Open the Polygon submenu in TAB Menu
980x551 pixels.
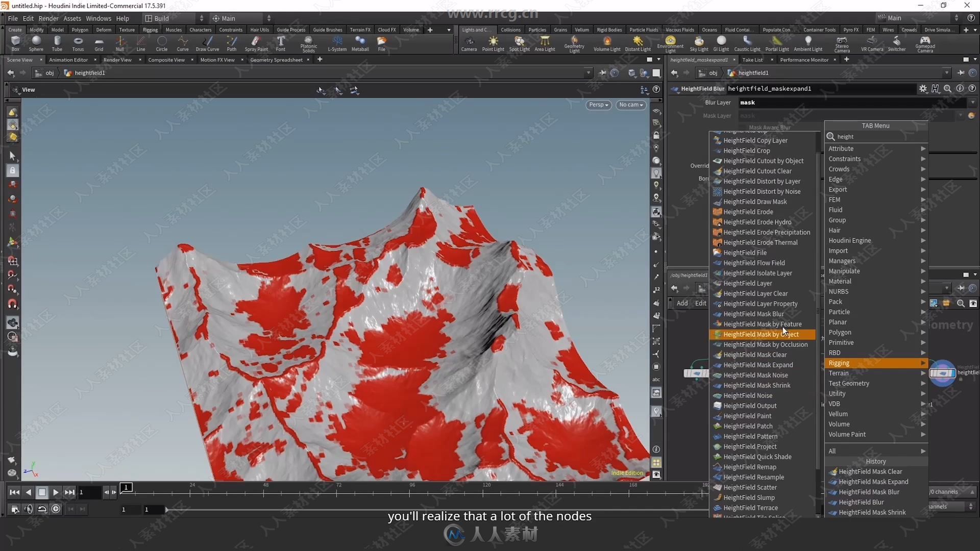coord(839,332)
